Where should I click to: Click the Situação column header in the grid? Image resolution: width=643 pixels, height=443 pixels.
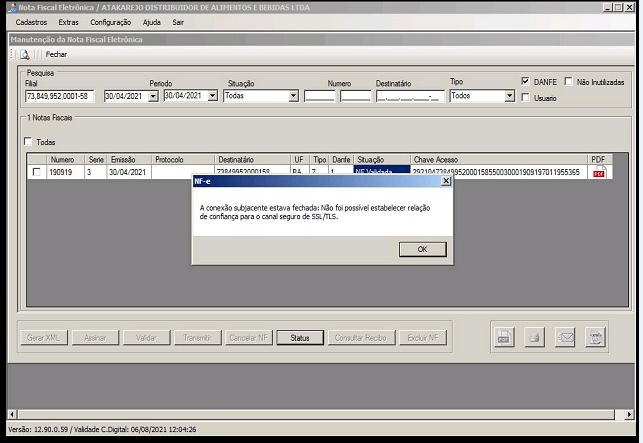click(382, 160)
